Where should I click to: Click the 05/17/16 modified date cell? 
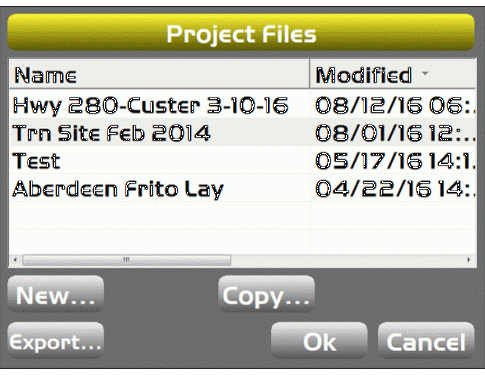393,161
